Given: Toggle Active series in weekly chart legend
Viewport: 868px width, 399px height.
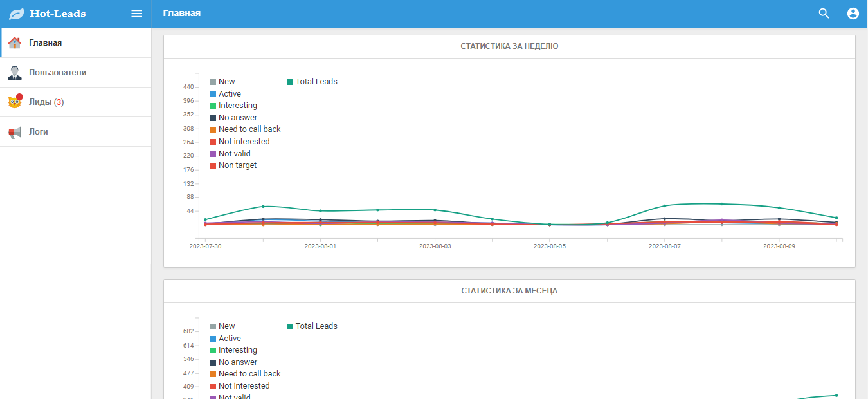Looking at the screenshot, I should pos(226,94).
